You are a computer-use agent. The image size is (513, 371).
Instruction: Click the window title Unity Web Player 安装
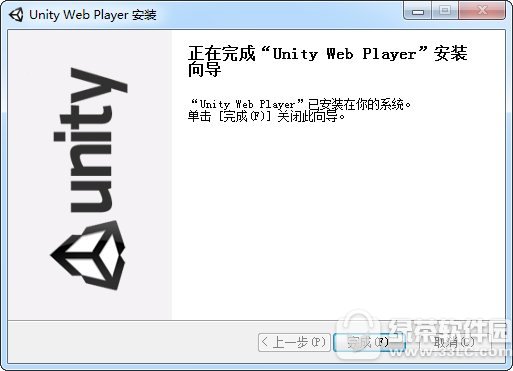93,15
